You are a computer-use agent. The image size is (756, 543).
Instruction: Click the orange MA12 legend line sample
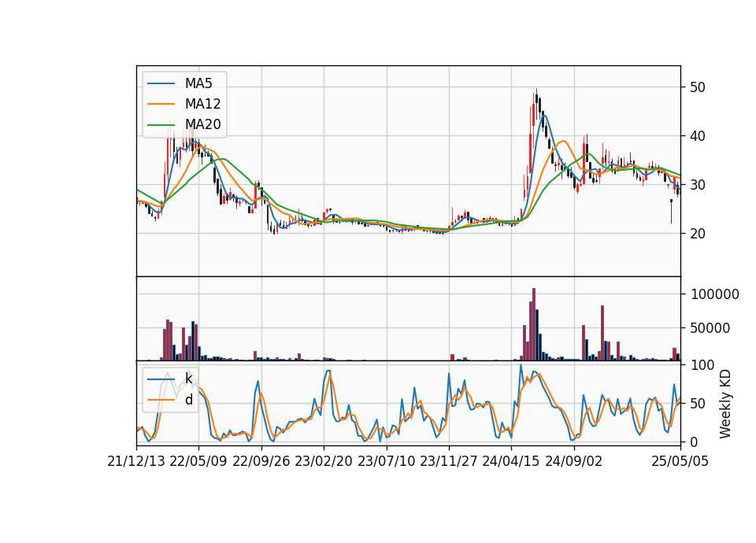point(161,104)
